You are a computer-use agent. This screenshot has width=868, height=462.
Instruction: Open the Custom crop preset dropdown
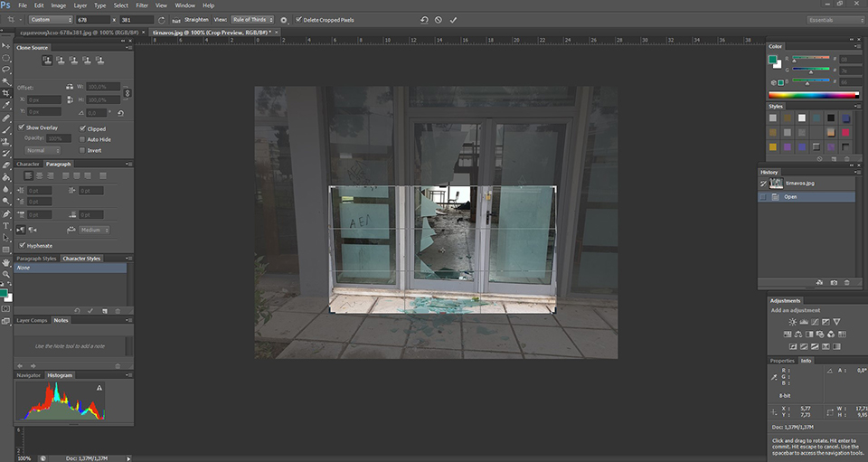[51, 19]
